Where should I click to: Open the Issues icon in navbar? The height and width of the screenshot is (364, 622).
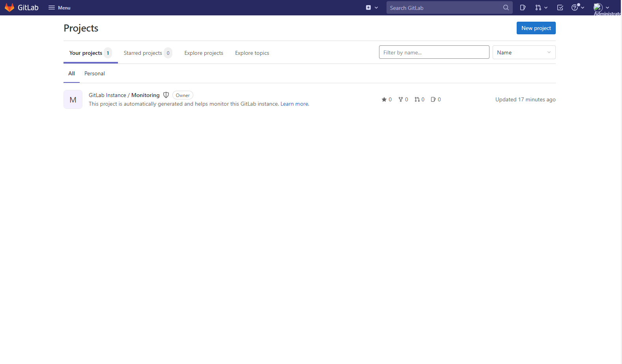click(x=523, y=7)
